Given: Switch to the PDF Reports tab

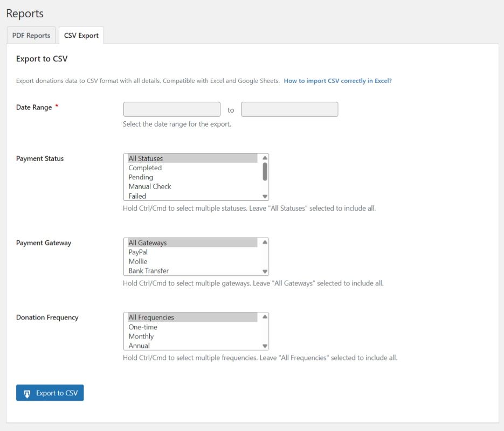Looking at the screenshot, I should click(x=31, y=35).
